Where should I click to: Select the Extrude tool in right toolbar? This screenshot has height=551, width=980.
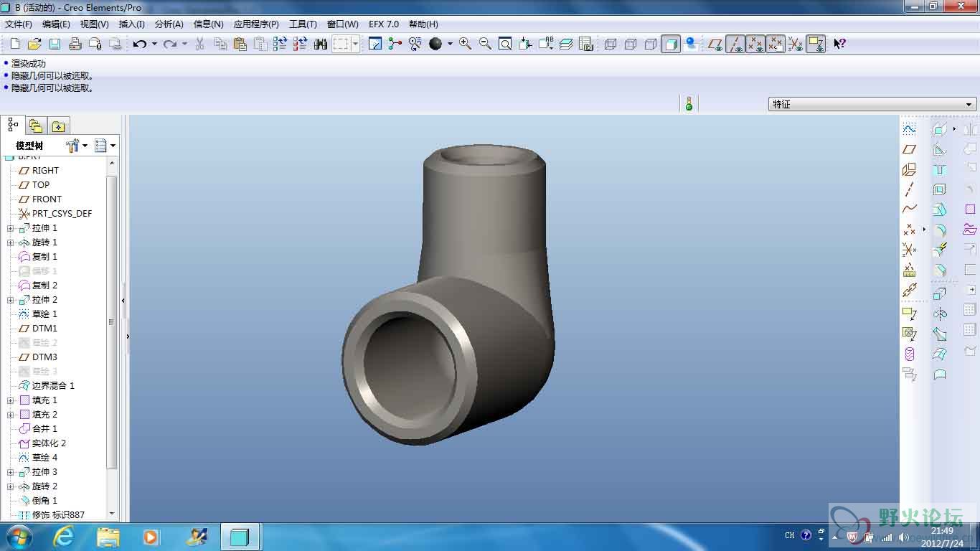click(x=939, y=293)
